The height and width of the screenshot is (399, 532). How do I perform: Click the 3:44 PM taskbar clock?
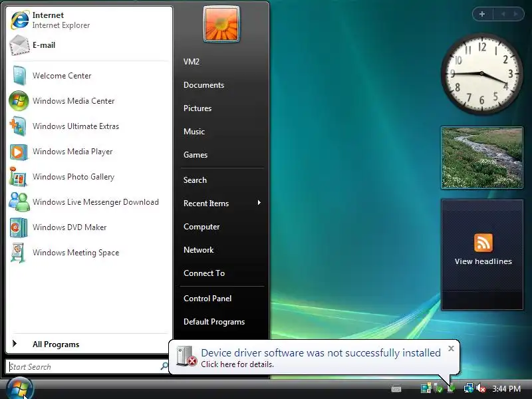(x=506, y=388)
